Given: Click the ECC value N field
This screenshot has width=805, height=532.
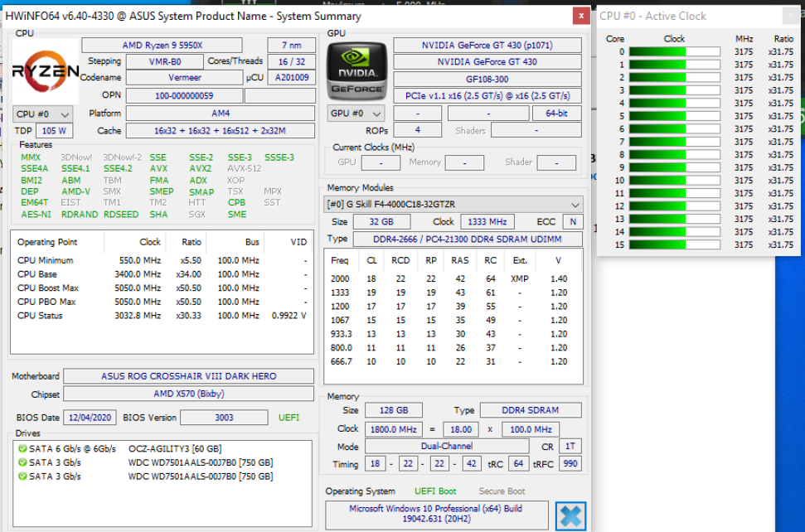Looking at the screenshot, I should click(x=573, y=221).
